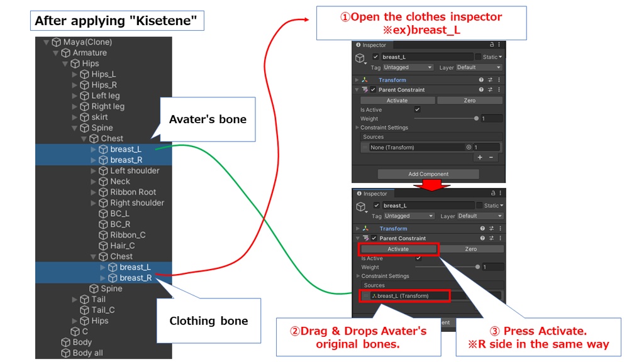Select the lower Inspector tab
644x362 pixels.
pyautogui.click(x=372, y=194)
